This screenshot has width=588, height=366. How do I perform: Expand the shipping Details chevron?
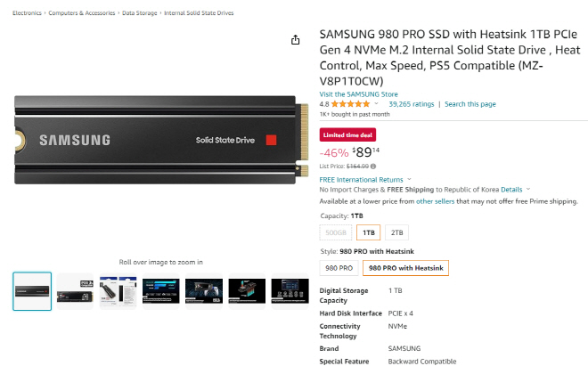(x=528, y=190)
